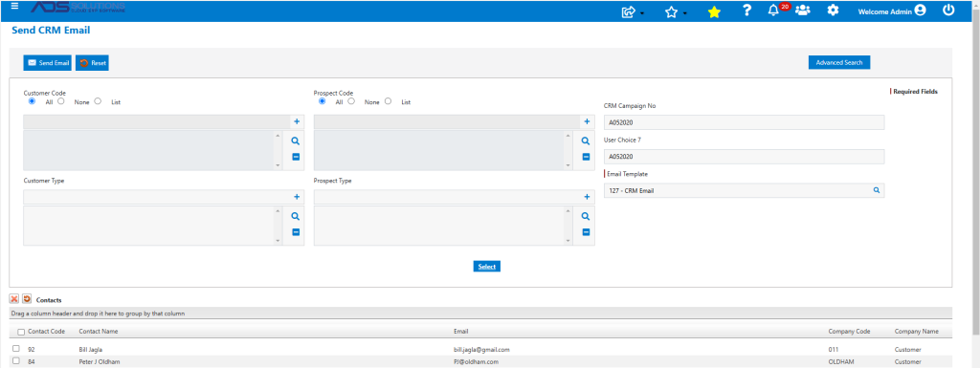Check the select-all Contact Code checkbox
Image resolution: width=980 pixels, height=368 pixels.
21,333
